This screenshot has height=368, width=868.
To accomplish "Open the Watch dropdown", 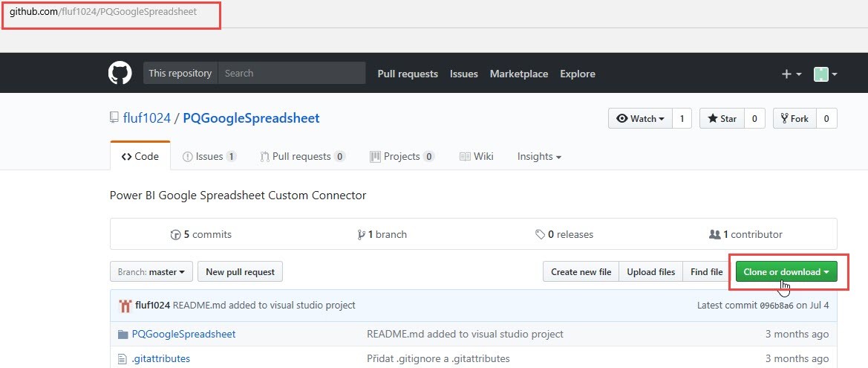I will click(641, 119).
